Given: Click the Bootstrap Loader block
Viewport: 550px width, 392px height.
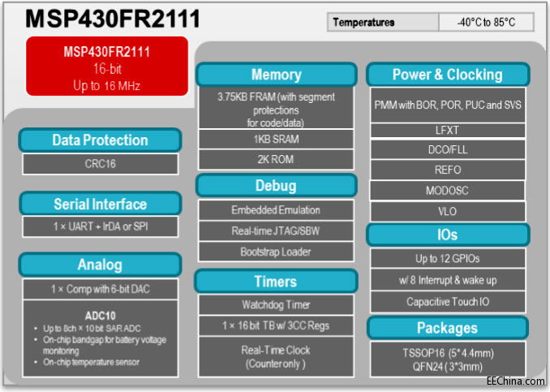Looking at the screenshot, I should (276, 252).
